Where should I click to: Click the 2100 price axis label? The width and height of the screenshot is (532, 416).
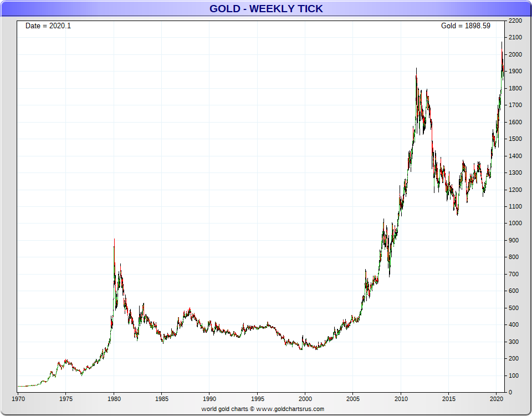pos(515,37)
